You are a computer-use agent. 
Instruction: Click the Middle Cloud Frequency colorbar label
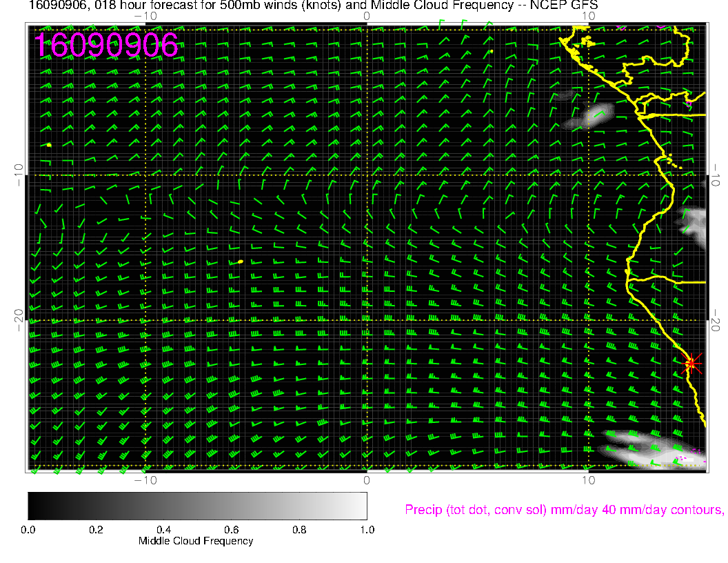coord(196,541)
